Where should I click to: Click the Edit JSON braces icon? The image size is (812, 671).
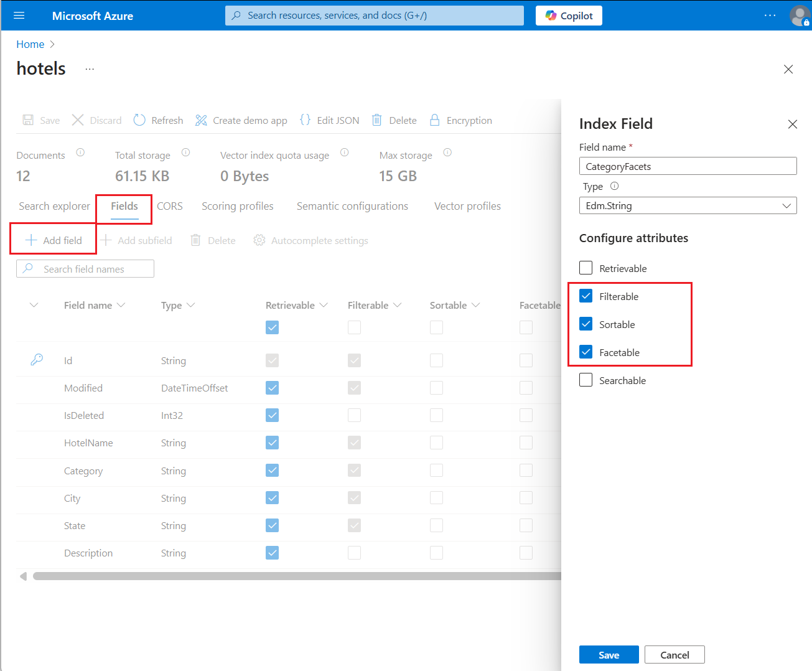305,120
